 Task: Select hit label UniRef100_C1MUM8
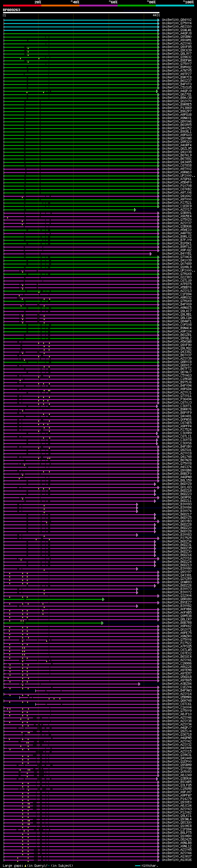[177, 789]
